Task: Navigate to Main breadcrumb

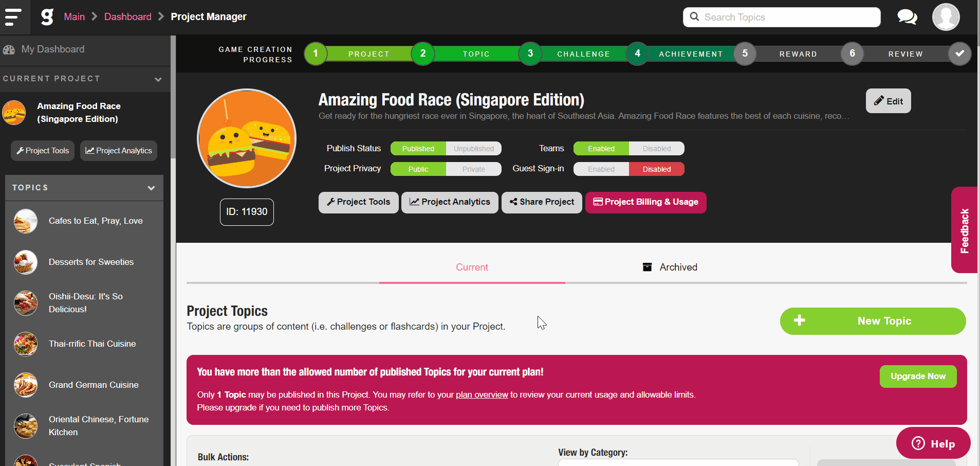Action: coord(74,16)
